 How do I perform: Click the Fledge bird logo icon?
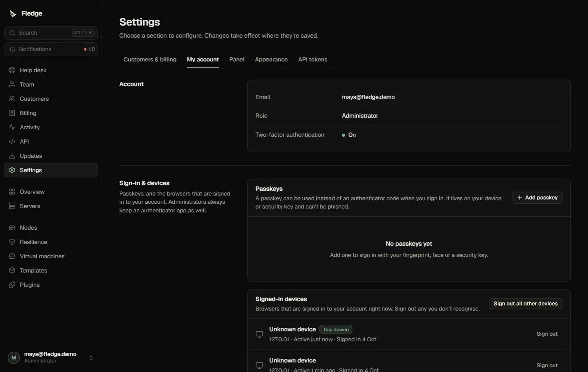pos(13,13)
